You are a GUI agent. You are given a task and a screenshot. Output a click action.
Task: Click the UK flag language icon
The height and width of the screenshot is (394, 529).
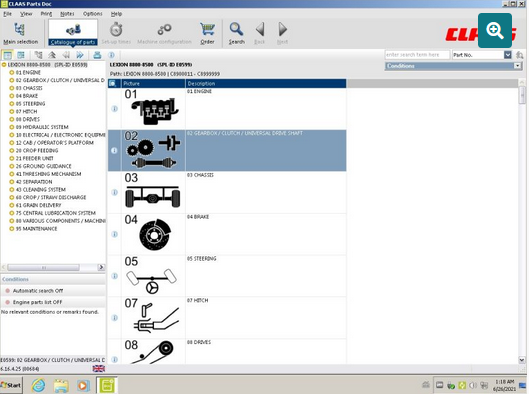coord(99,369)
